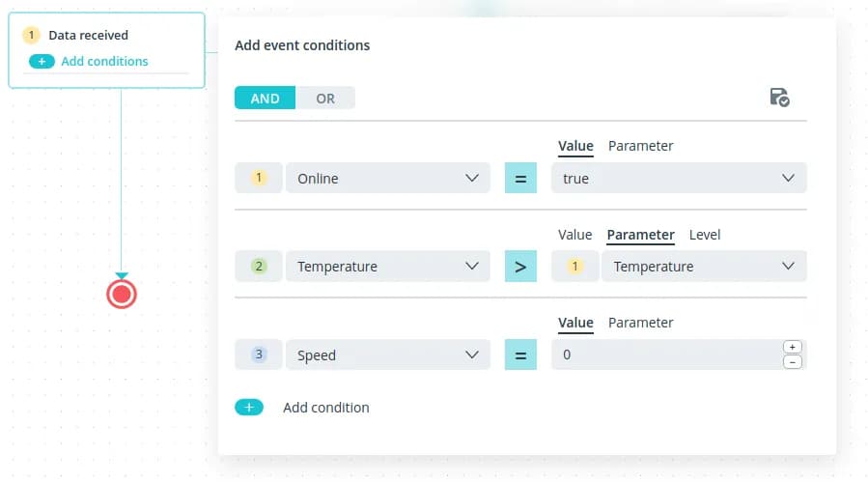Select Level tab in Temperature condition
This screenshot has height=482, width=868.
(705, 235)
